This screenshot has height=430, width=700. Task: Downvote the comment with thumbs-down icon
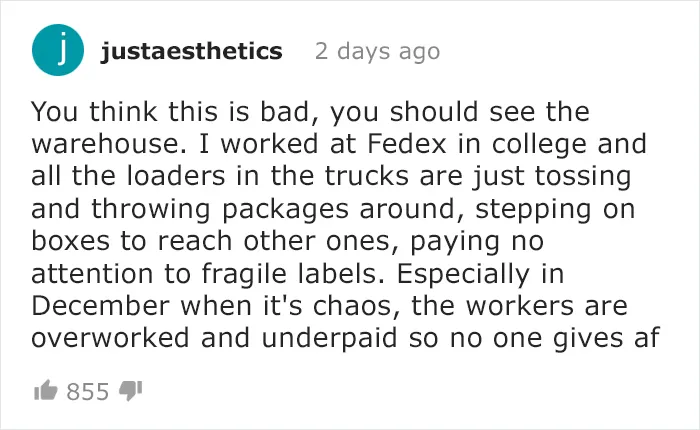coord(130,391)
